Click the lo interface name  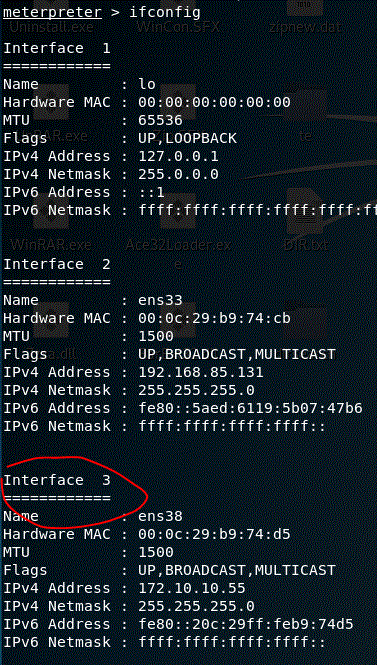pyautogui.click(x=147, y=84)
